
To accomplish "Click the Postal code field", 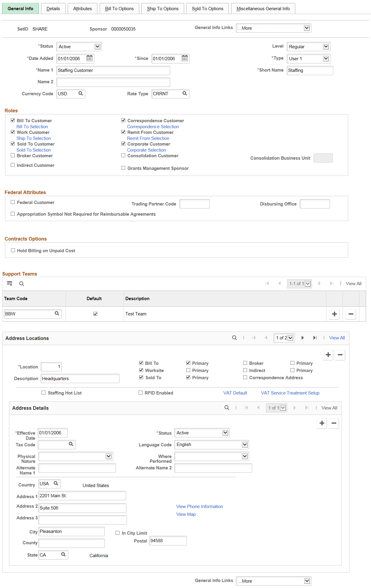I will coord(168,541).
